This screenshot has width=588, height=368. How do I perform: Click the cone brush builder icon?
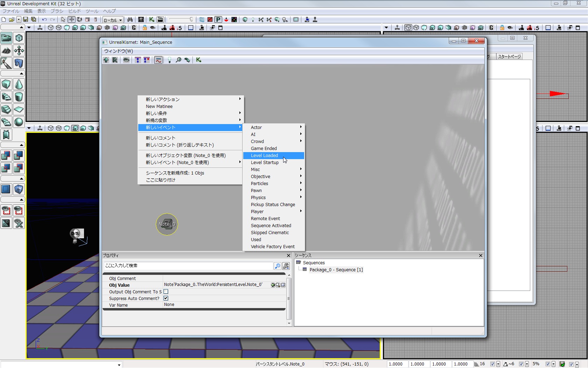coord(19,84)
